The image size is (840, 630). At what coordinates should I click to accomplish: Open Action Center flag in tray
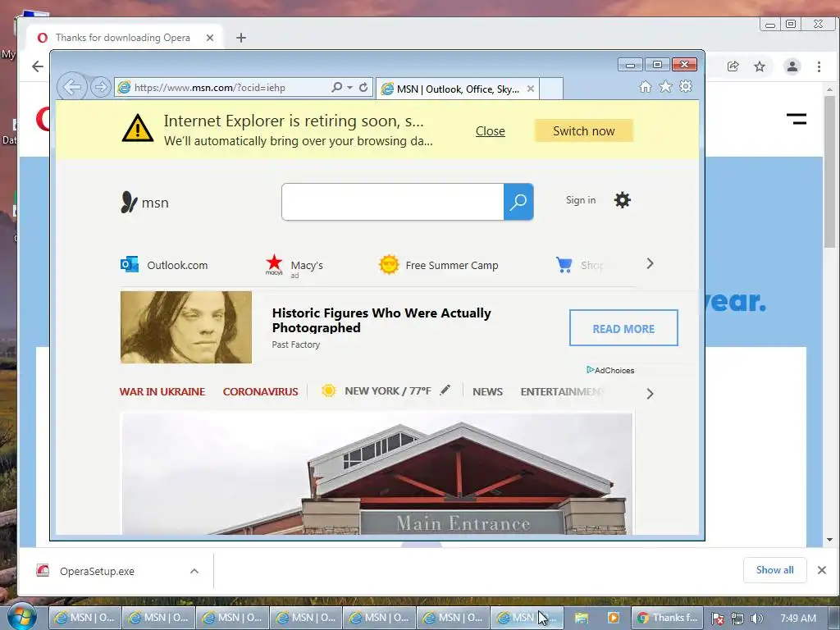[x=718, y=619]
